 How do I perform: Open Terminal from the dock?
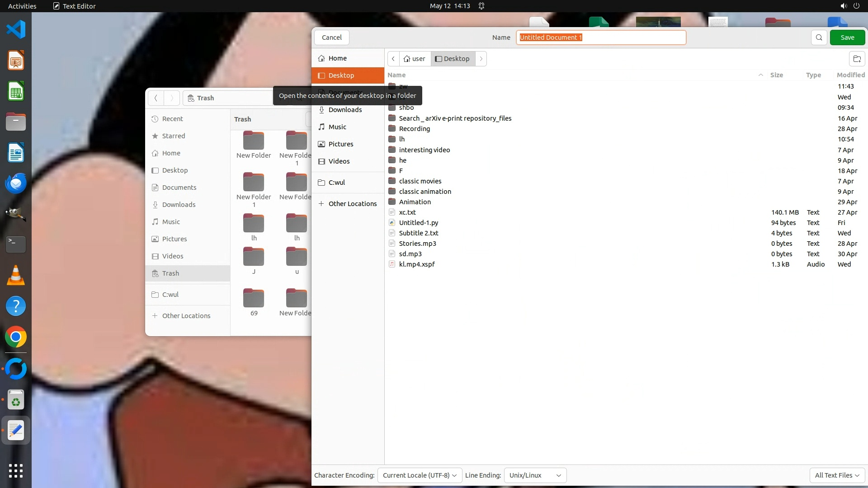point(16,244)
